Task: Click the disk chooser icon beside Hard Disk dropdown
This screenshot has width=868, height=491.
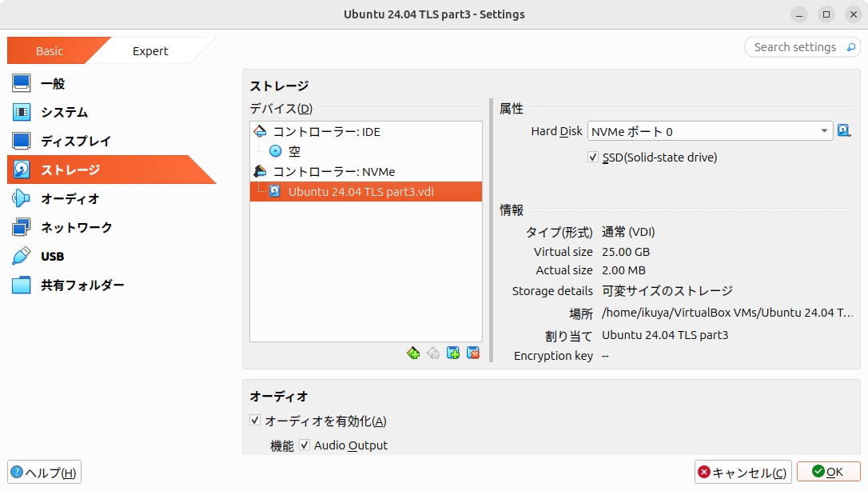Action: point(844,131)
